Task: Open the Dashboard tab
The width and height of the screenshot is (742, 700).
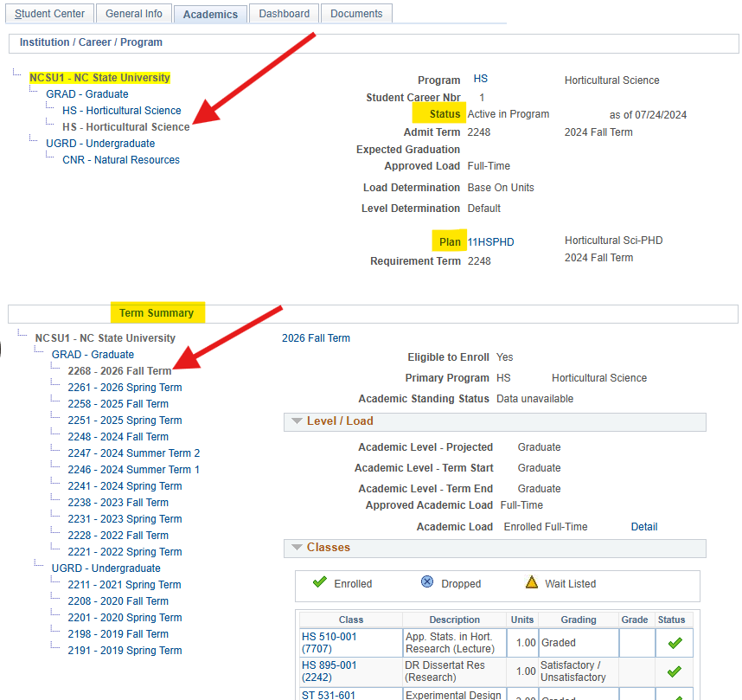Action: coord(285,14)
